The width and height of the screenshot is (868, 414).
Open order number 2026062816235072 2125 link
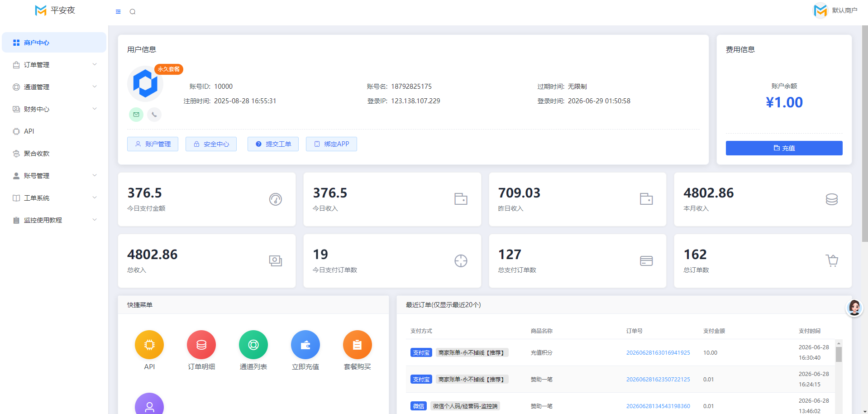(658, 380)
